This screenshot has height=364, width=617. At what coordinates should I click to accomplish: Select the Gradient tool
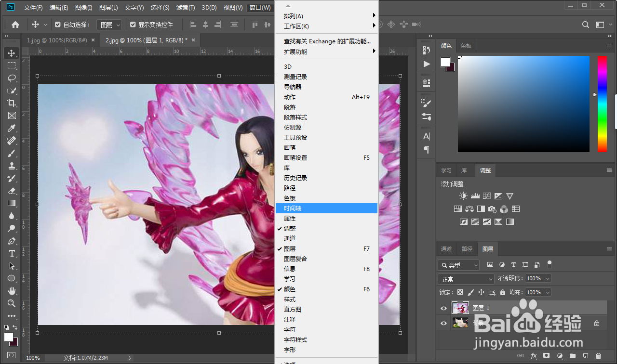tap(12, 203)
